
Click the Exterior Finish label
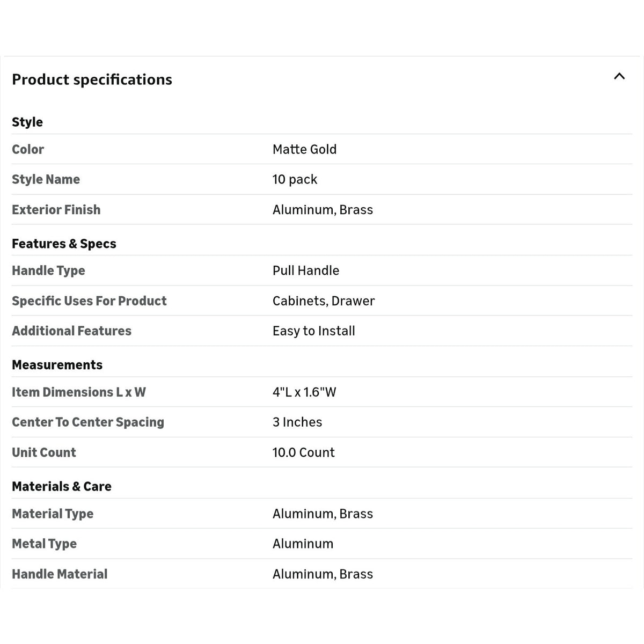tap(56, 210)
